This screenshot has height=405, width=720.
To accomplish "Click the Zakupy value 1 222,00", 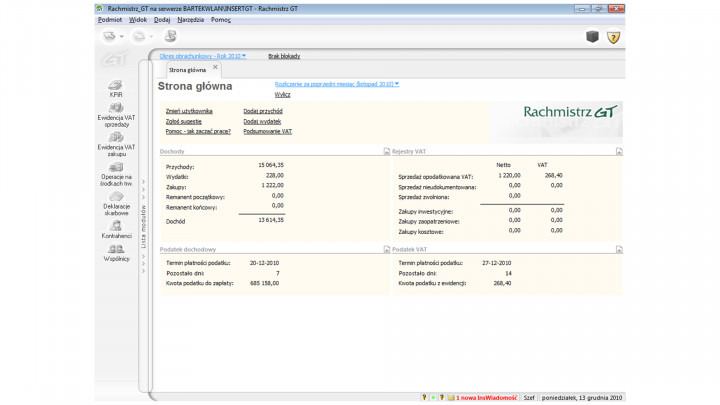I will point(273,185).
